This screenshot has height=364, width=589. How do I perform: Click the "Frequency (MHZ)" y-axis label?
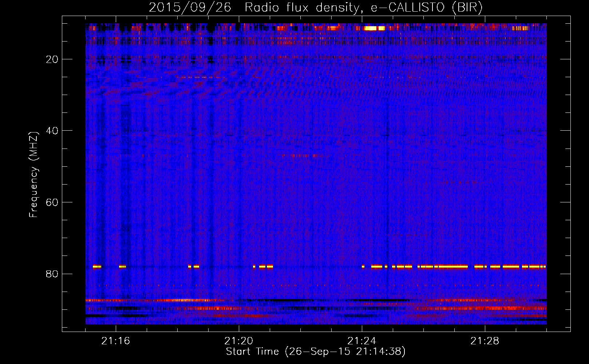click(x=33, y=175)
